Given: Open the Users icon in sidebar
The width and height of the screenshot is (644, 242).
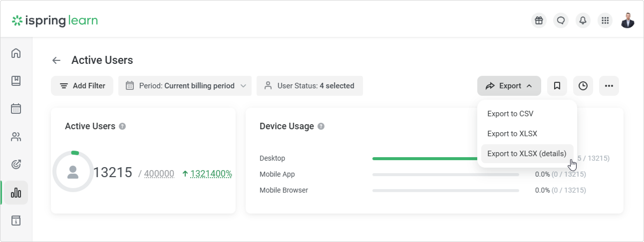Looking at the screenshot, I should pos(16,137).
